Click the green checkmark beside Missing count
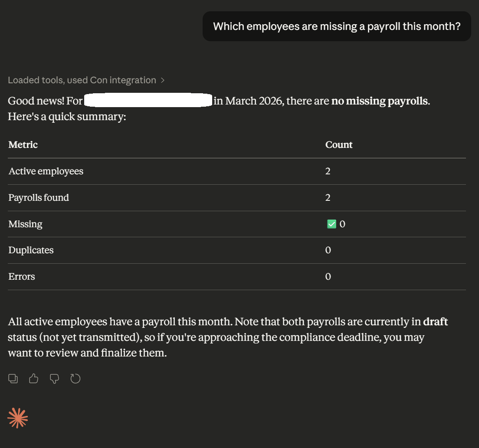The width and height of the screenshot is (479, 448). pyautogui.click(x=331, y=224)
